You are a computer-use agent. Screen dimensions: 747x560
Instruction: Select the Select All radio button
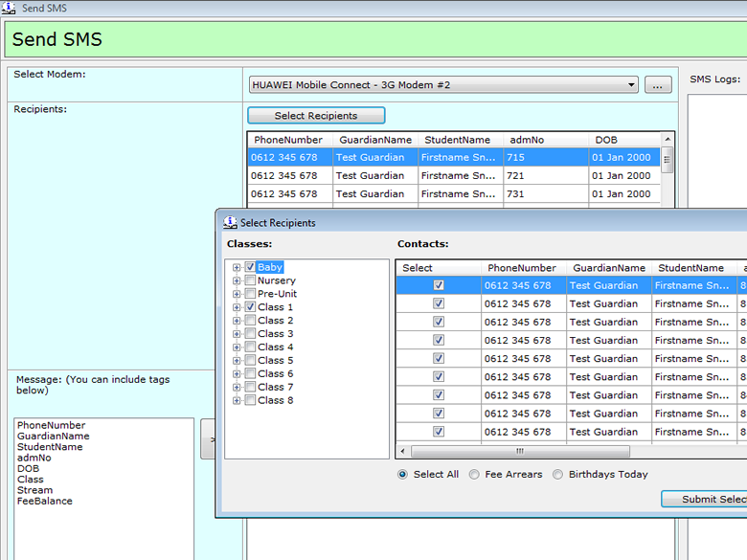(x=402, y=475)
